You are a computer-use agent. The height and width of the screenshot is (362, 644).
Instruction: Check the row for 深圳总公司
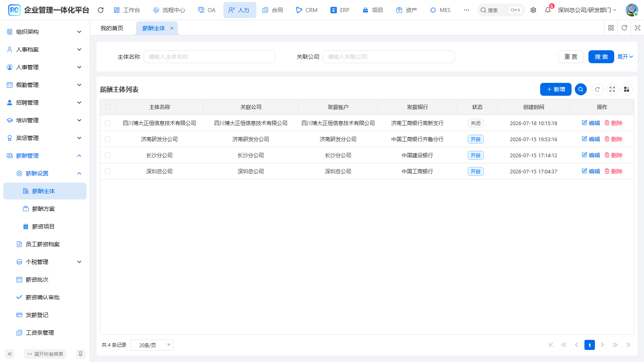[108, 171]
